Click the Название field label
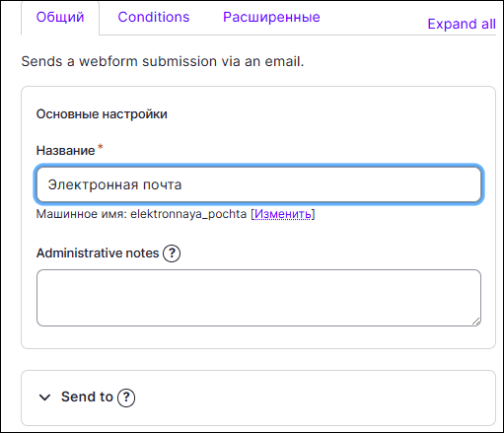The width and height of the screenshot is (504, 433). (x=65, y=151)
